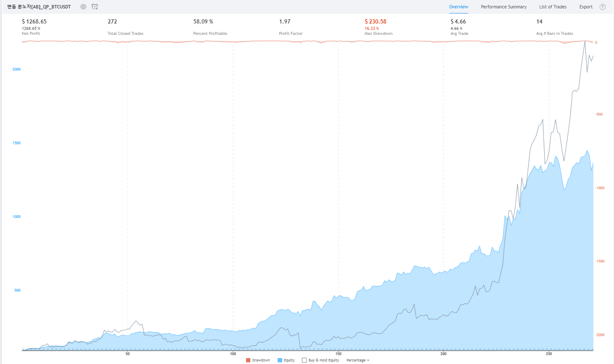Switch to the Overview tab
The height and width of the screenshot is (364, 614).
click(x=458, y=7)
